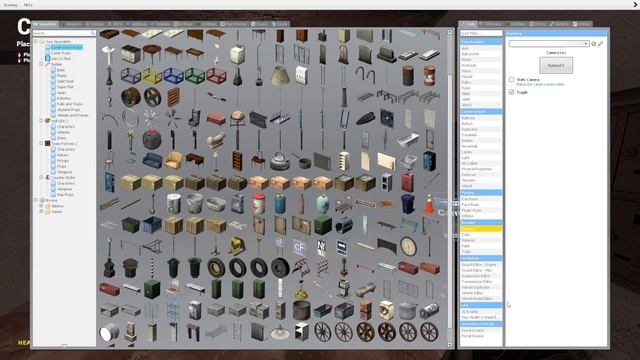This screenshot has width=640, height=360.
Task: Spawn the blue plastic barrel prop
Action: point(280,203)
